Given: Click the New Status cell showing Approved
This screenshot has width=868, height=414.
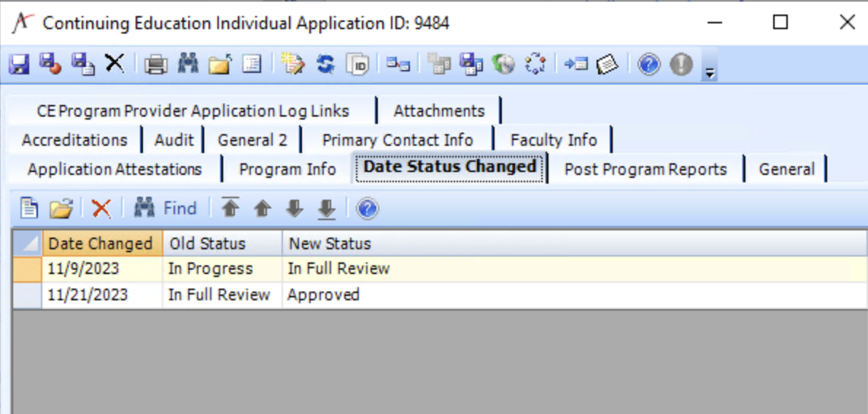Looking at the screenshot, I should 323,295.
